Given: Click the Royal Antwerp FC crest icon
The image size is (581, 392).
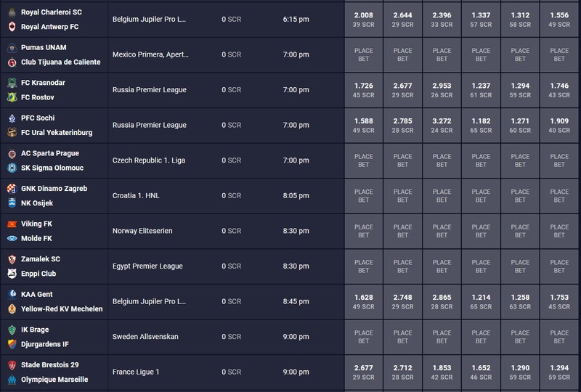Looking at the screenshot, I should [x=12, y=27].
